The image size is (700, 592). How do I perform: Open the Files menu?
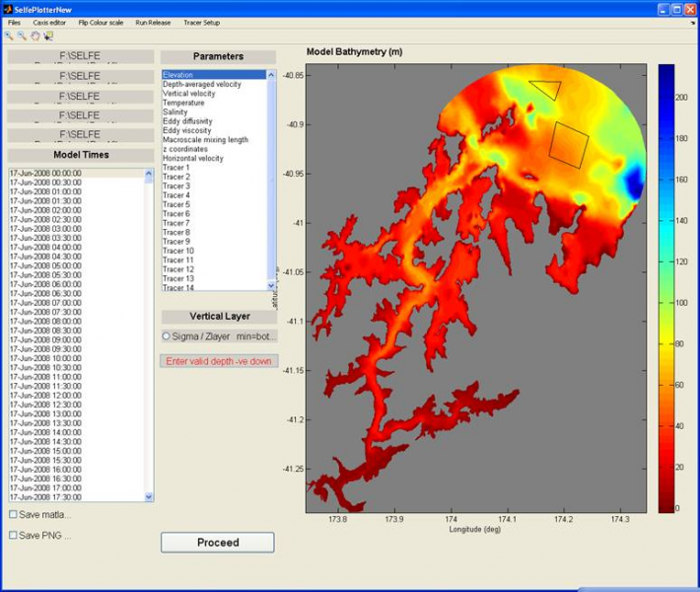[14, 22]
